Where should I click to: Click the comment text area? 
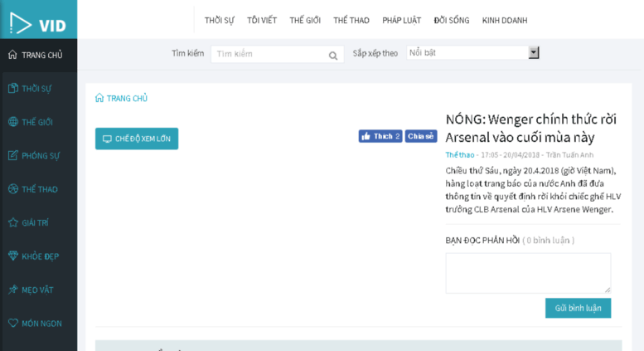point(528,273)
